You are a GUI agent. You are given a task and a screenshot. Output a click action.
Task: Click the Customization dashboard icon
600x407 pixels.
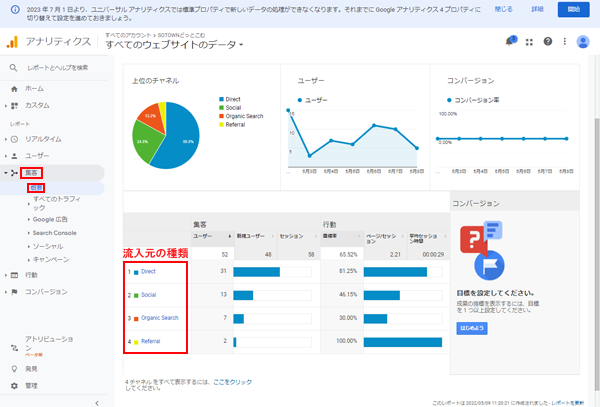pos(15,106)
